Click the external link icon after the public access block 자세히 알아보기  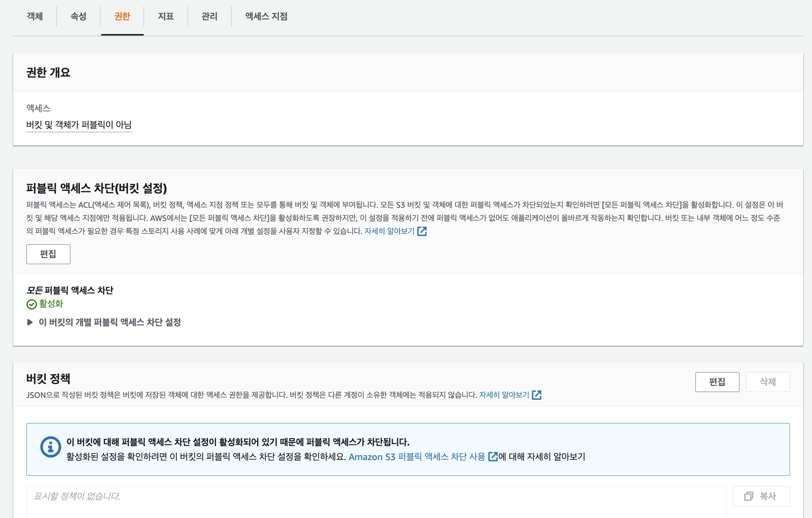point(422,231)
